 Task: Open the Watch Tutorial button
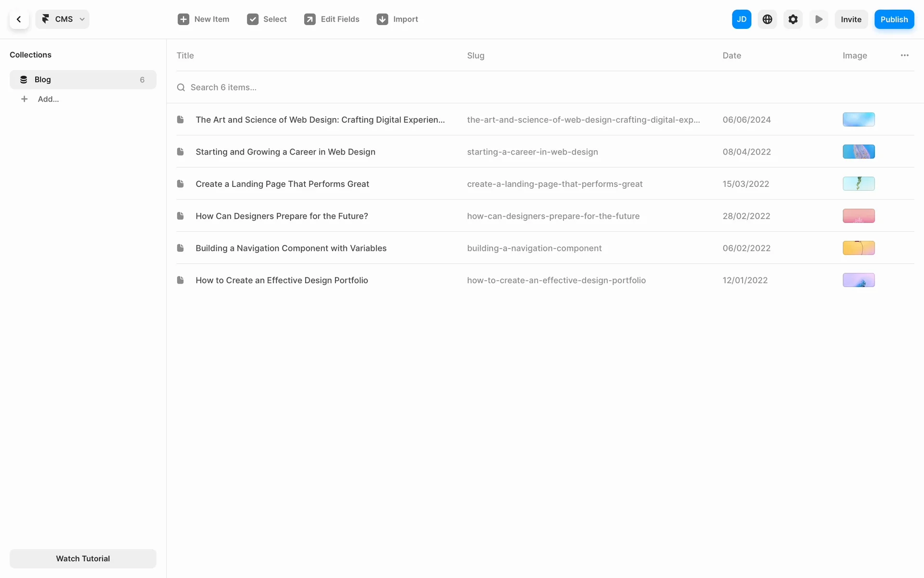[x=83, y=558]
